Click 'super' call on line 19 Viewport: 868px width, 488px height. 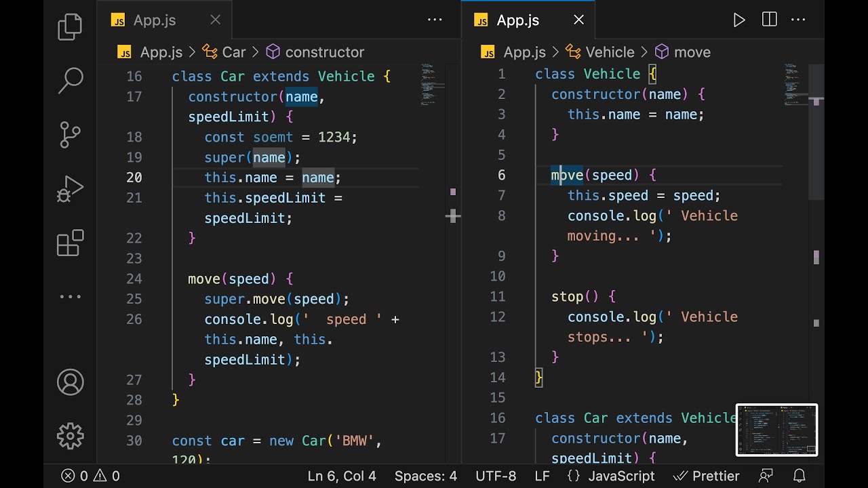tap(224, 157)
